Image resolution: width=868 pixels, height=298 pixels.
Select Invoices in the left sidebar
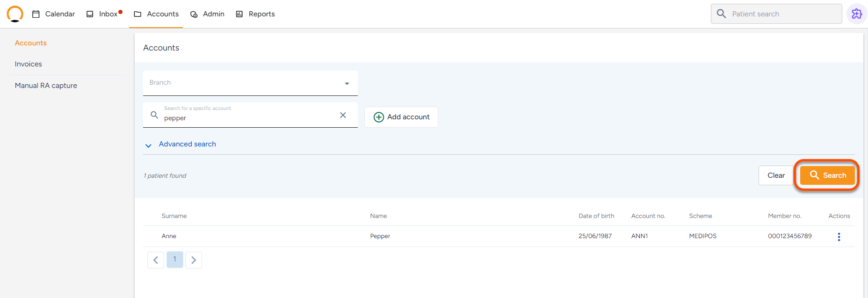click(29, 64)
